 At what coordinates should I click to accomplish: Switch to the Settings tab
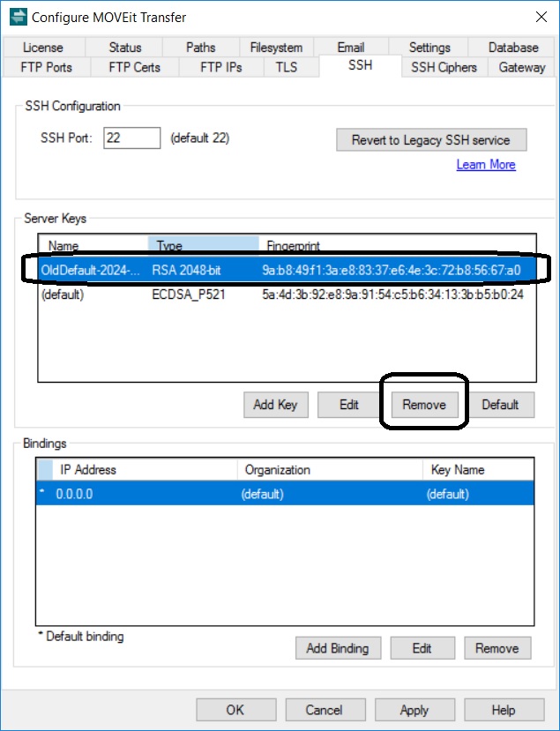pos(429,48)
